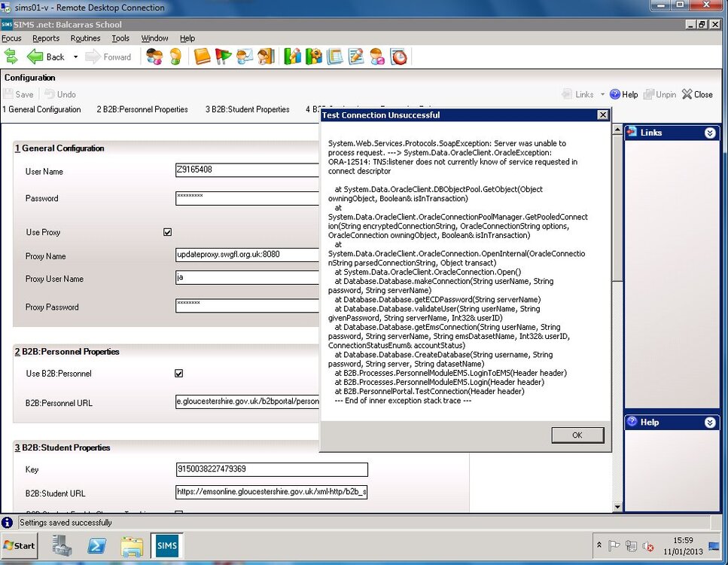Open the stacked documents icon
Screen dimensions: 728x565
[335, 56]
